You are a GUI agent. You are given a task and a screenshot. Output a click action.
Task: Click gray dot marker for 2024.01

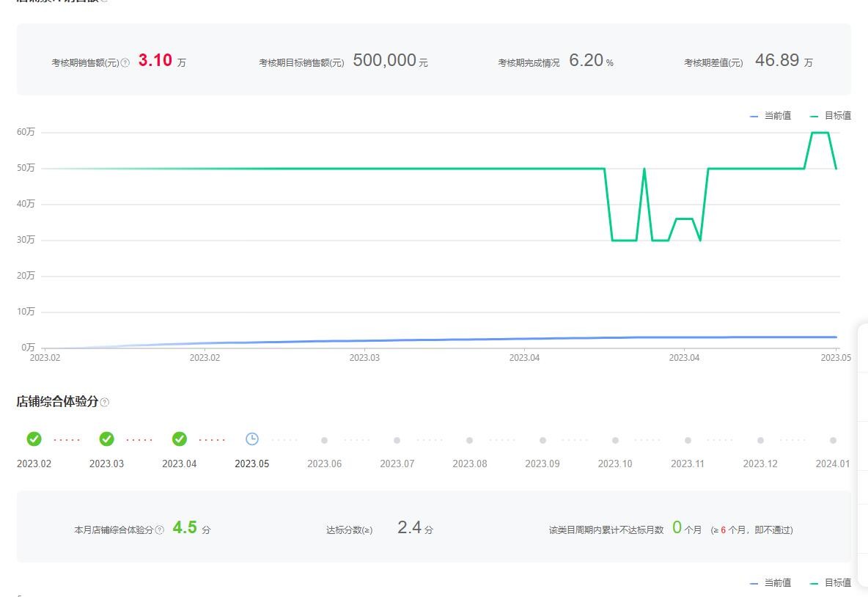point(833,440)
